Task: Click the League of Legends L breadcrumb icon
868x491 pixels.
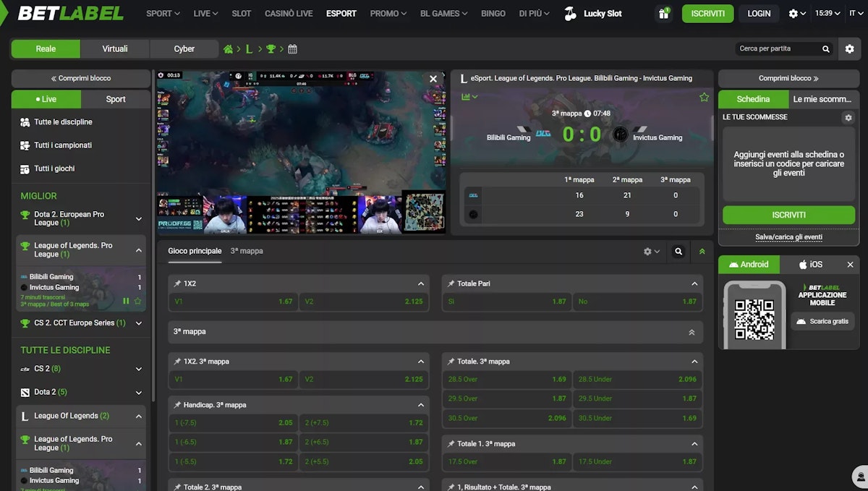Action: [x=250, y=49]
